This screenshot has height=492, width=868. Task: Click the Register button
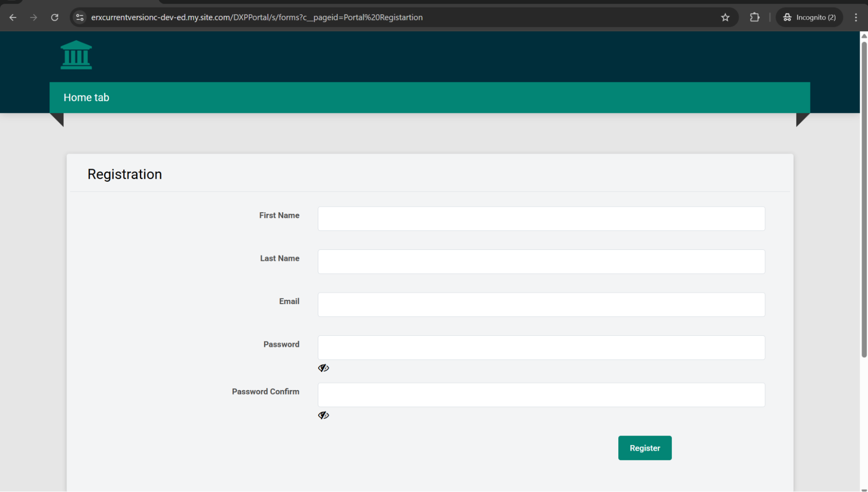coord(645,448)
